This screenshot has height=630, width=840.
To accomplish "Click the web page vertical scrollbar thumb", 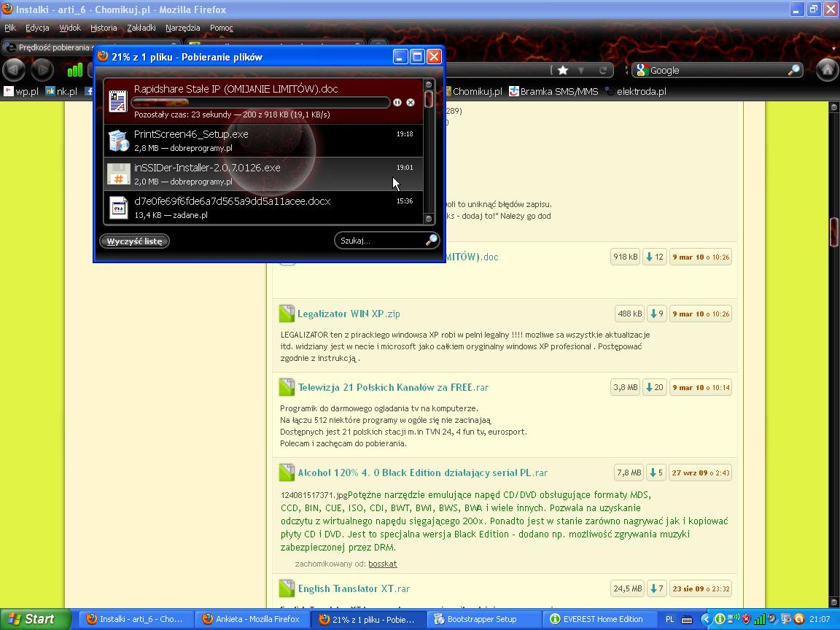I will (834, 232).
